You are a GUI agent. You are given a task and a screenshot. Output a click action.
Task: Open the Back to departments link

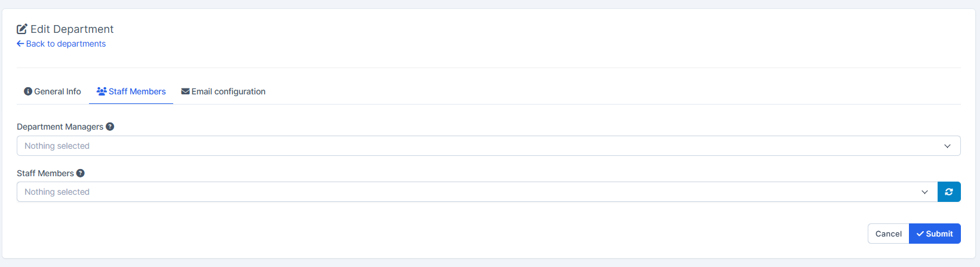[x=66, y=44]
